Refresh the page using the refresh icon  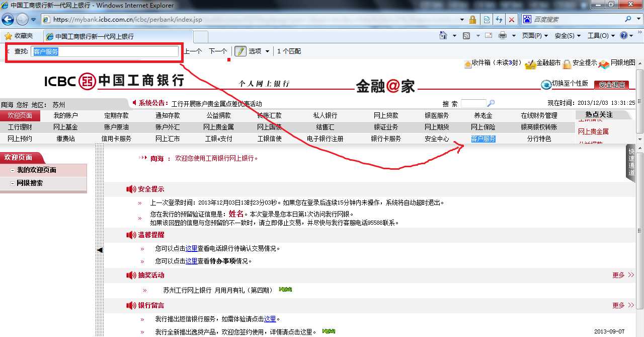[x=499, y=20]
